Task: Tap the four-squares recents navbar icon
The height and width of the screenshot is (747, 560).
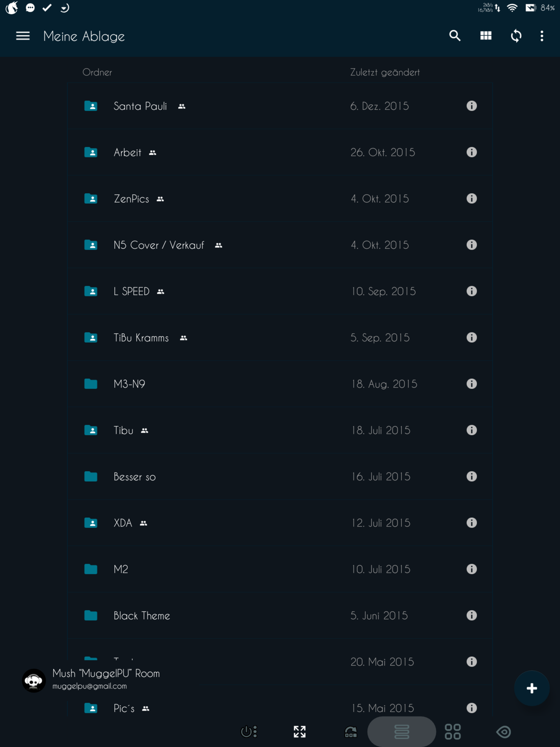Action: [x=453, y=732]
